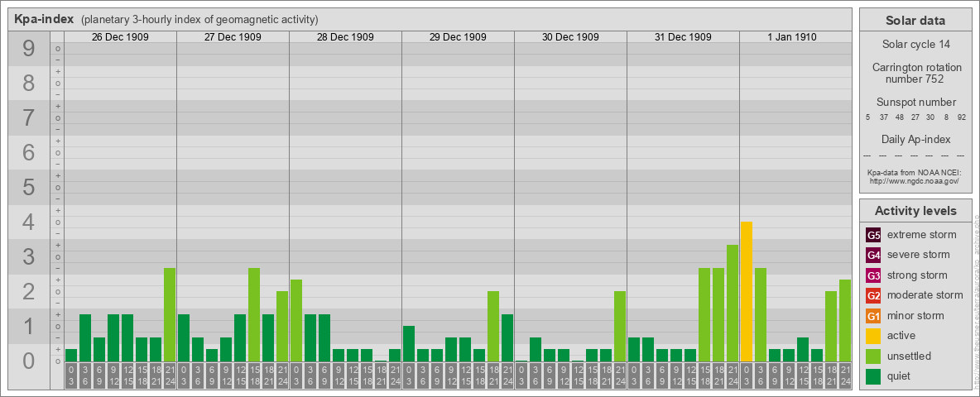Click the 'moderate storm' legend label
The image size is (980, 397).
925,295
